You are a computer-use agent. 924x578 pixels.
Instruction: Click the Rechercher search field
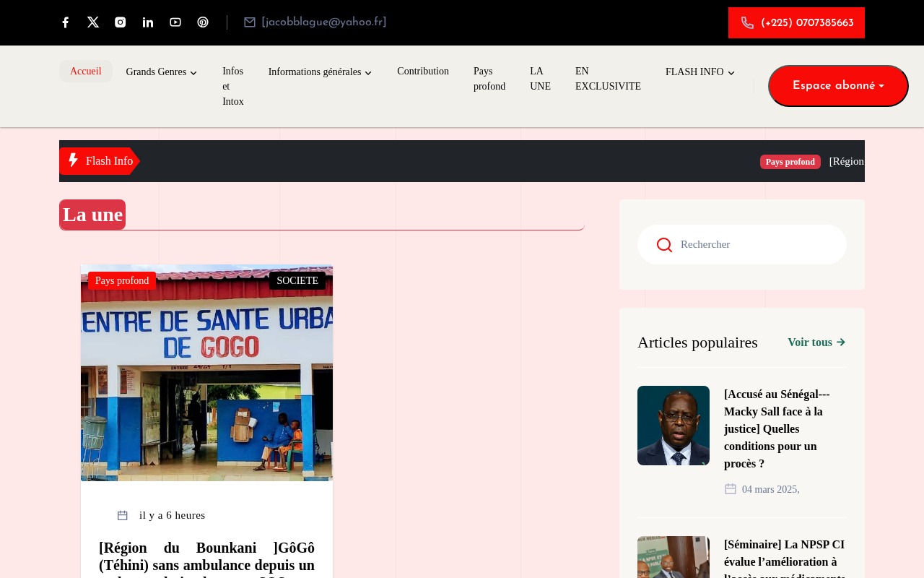[x=742, y=244]
